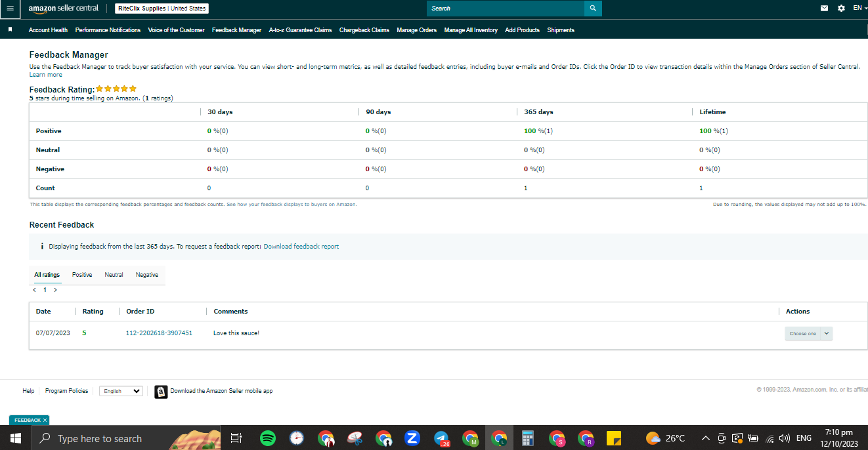The height and width of the screenshot is (450, 868).
Task: Click Download the Amazon Seller mobile app
Action: point(221,391)
